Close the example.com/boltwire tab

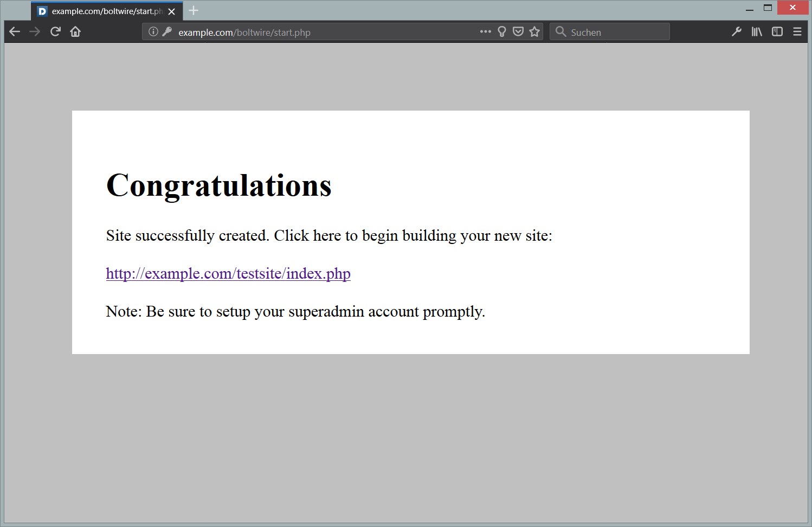(172, 11)
